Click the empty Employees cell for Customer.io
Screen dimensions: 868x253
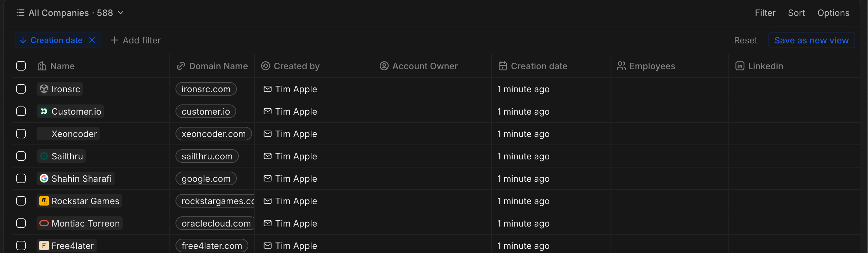tap(669, 111)
